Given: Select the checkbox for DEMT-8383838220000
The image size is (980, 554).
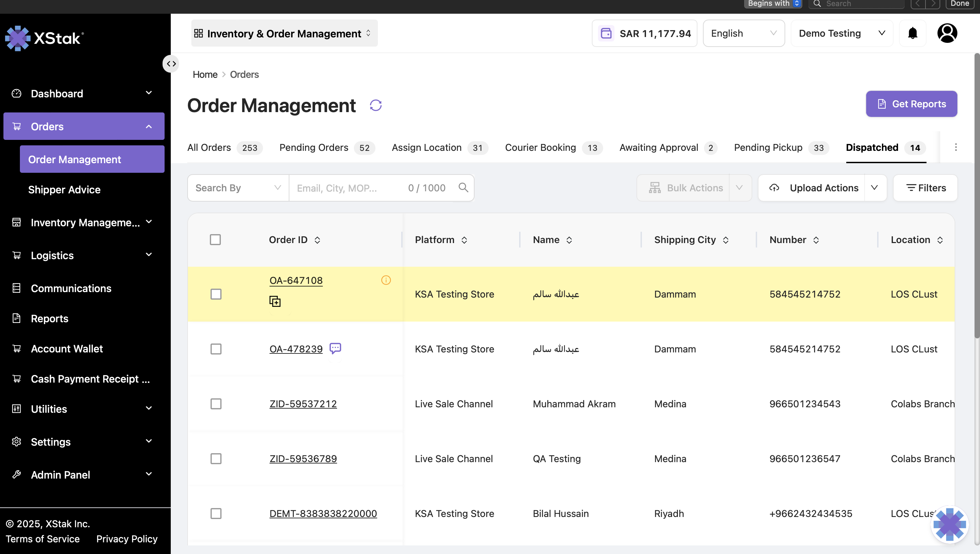Looking at the screenshot, I should point(216,513).
